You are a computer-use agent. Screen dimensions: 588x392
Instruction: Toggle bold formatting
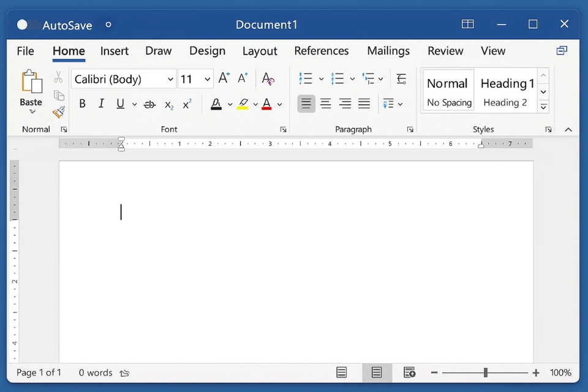[x=82, y=104]
